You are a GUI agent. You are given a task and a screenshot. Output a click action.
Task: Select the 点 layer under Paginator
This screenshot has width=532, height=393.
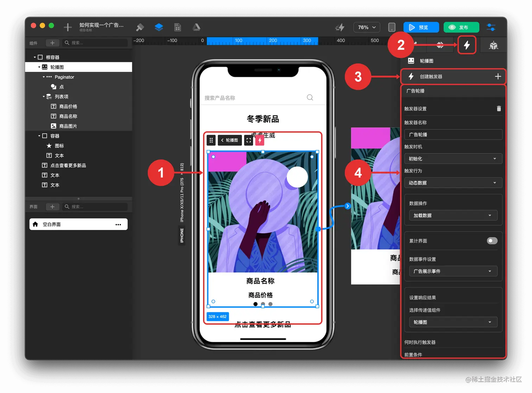[x=79, y=87]
